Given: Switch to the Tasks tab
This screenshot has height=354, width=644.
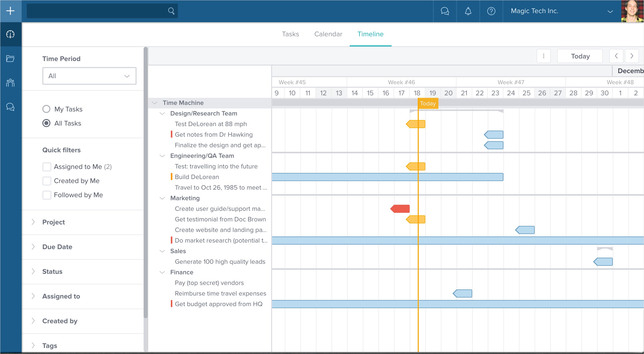Looking at the screenshot, I should tap(290, 34).
